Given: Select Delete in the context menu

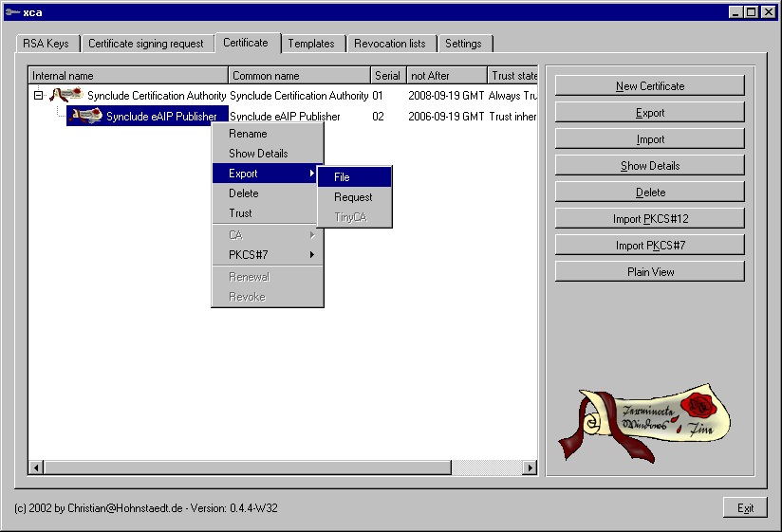Looking at the screenshot, I should point(244,193).
